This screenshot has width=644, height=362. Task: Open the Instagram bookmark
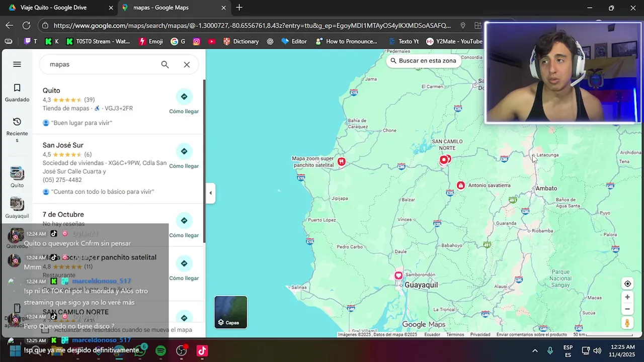(x=197, y=41)
